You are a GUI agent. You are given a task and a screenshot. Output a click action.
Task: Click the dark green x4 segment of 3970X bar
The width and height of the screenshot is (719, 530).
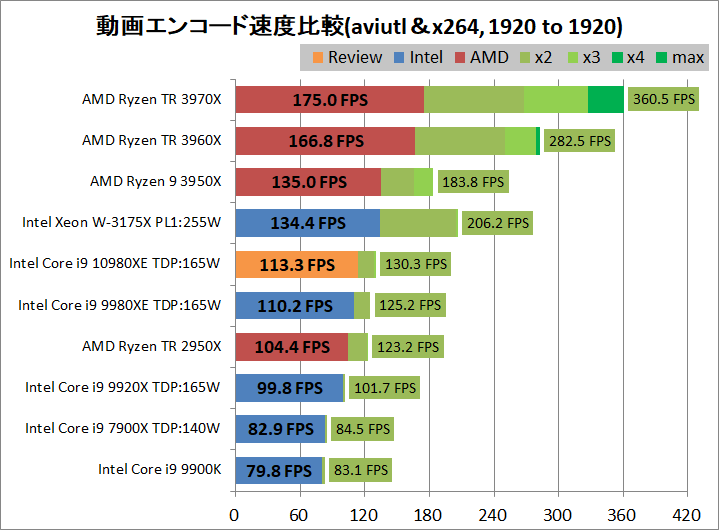(606, 99)
